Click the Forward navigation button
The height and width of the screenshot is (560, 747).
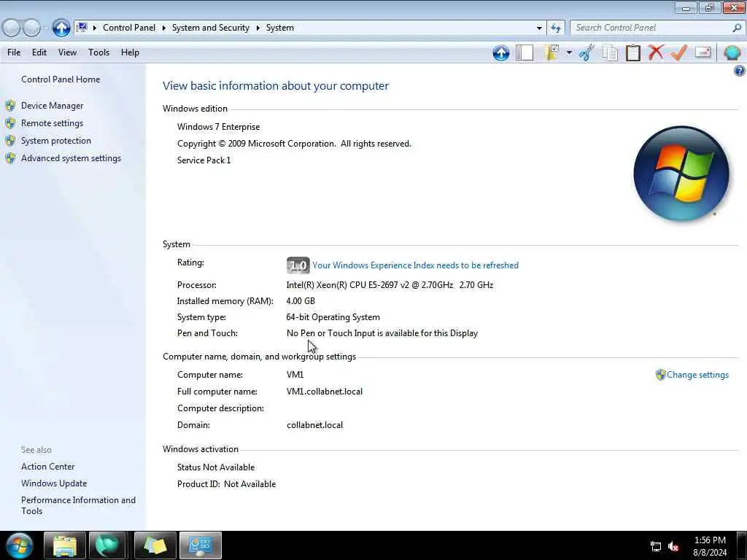tap(31, 28)
